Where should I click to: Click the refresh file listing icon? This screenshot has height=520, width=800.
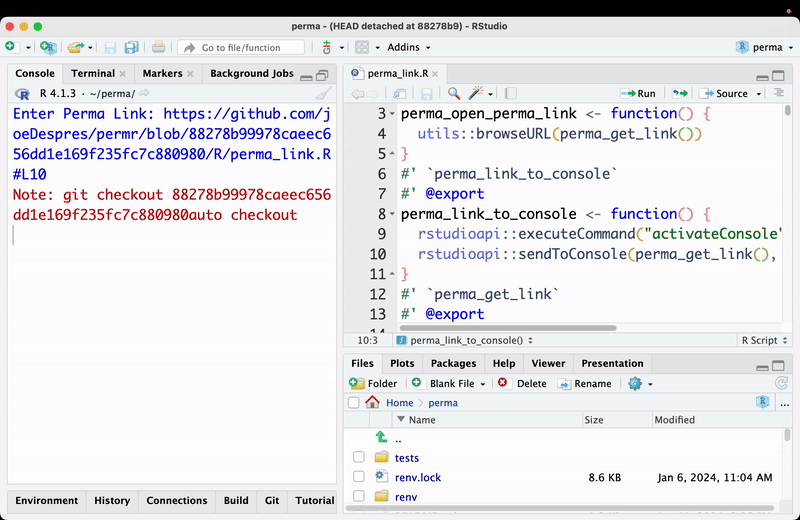coord(781,383)
